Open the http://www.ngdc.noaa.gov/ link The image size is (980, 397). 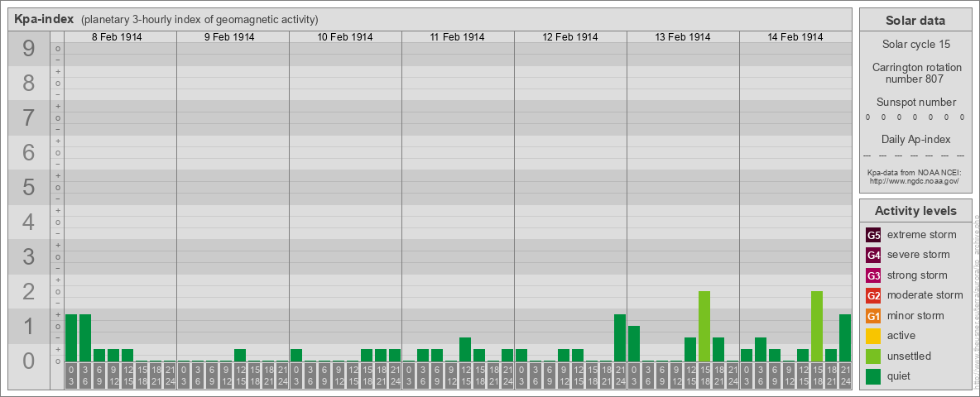coord(915,180)
